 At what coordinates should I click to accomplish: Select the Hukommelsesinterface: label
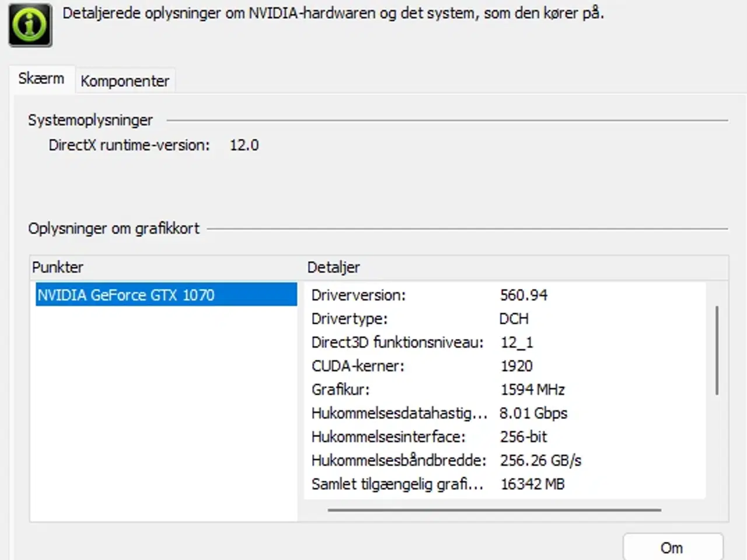[388, 436]
